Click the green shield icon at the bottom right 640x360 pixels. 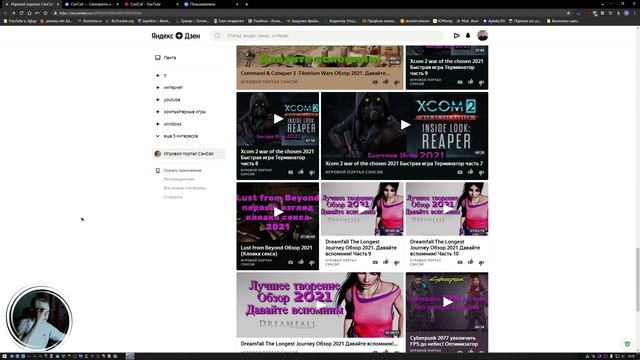click(627, 344)
